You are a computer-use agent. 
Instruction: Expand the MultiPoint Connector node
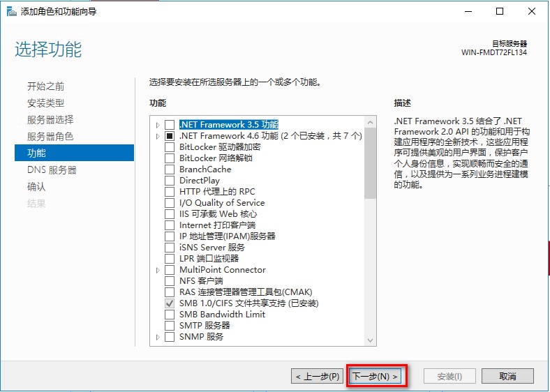[x=158, y=270]
